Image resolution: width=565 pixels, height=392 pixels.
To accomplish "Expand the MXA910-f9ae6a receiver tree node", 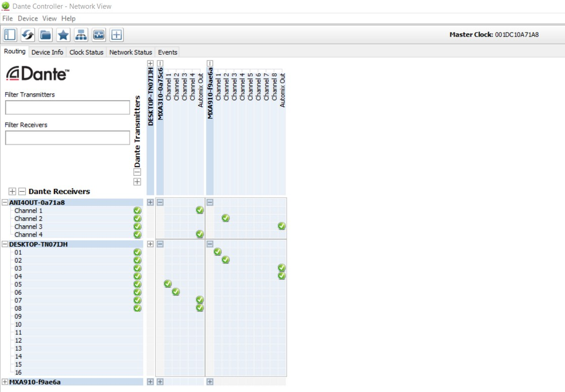I will 5,382.
